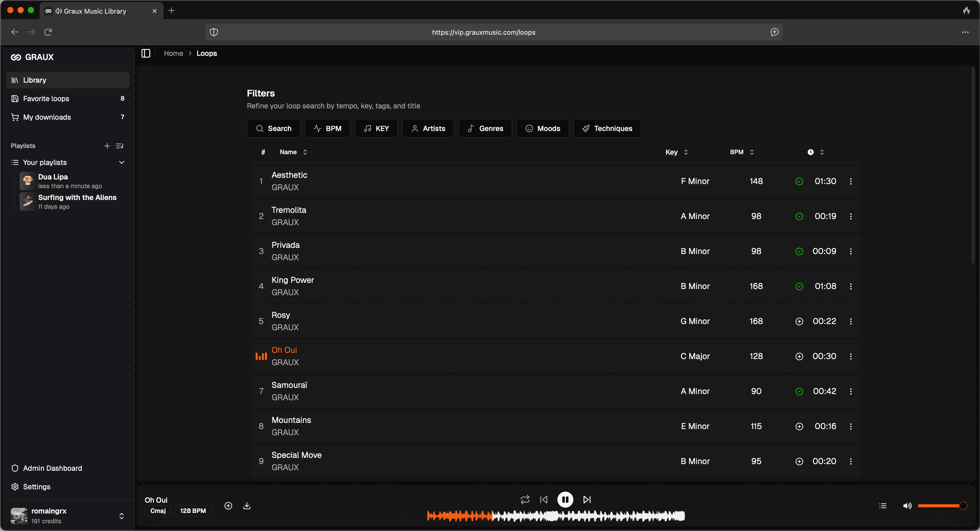
Task: Open the queue list icon
Action: coord(883,506)
